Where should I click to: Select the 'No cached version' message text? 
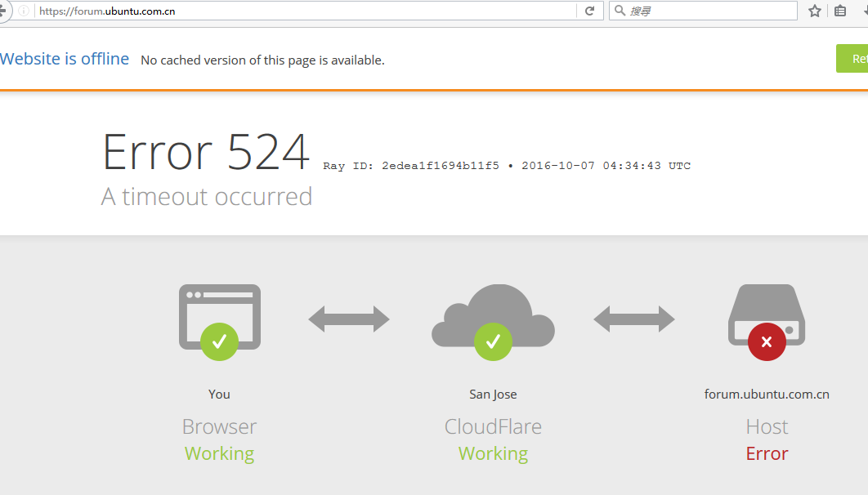point(262,60)
